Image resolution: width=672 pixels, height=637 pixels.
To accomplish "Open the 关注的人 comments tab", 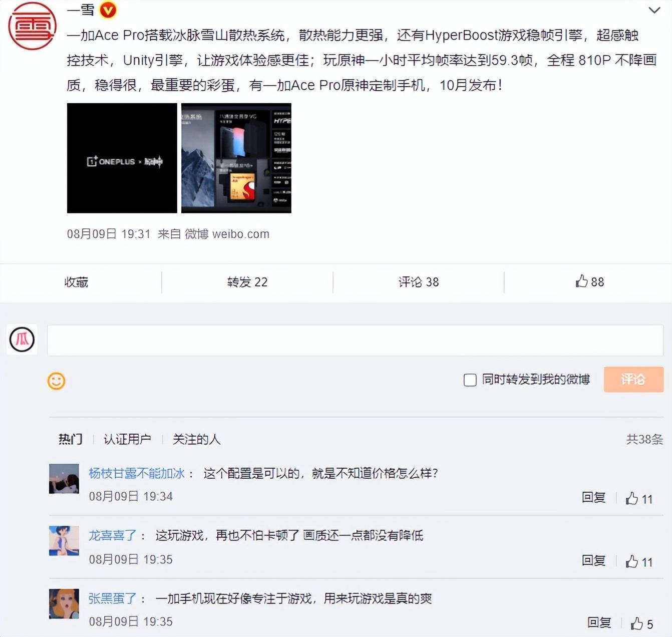I will point(196,439).
